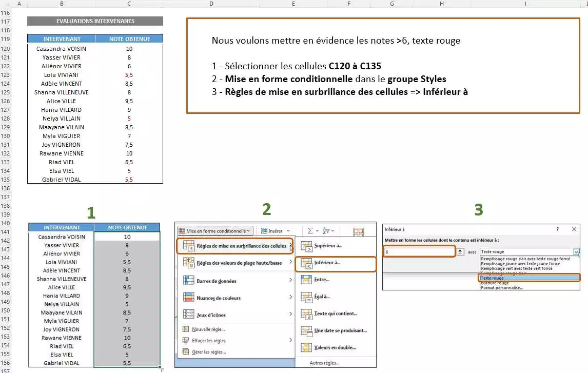Click Hania VILLARD's note 9 in row 127
Image resolution: width=588 pixels, height=373 pixels.
click(x=129, y=110)
